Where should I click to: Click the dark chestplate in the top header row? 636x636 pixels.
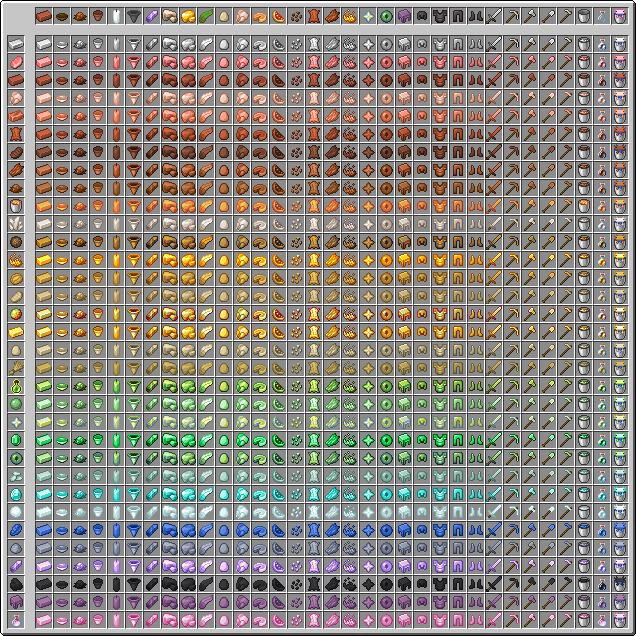click(440, 17)
